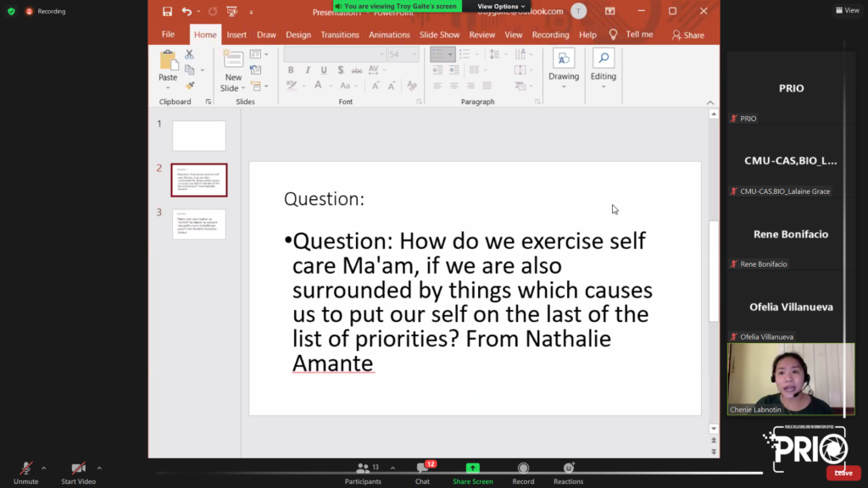This screenshot has height=488, width=868.
Task: Switch to the Insert ribbon tab
Action: tap(236, 35)
